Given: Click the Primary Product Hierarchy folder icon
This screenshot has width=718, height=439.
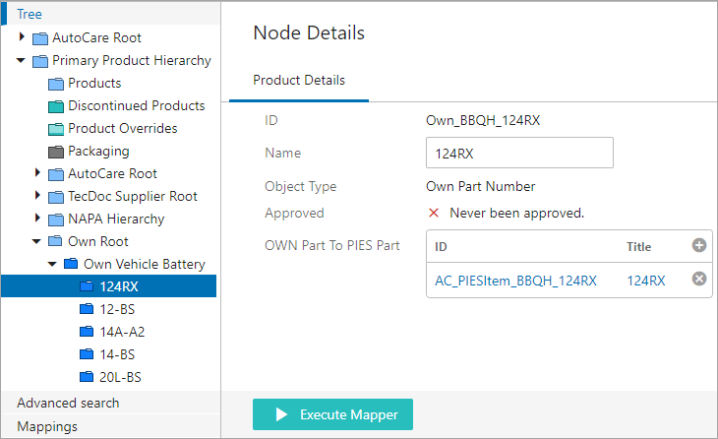Looking at the screenshot, I should (x=40, y=61).
